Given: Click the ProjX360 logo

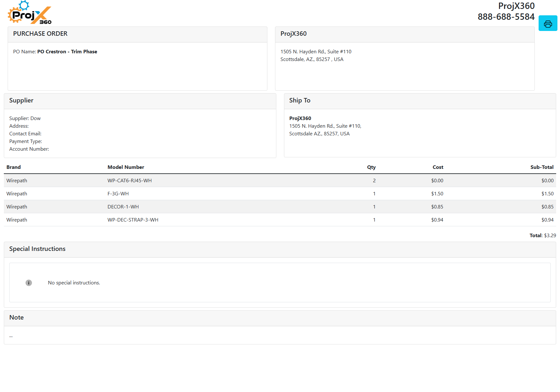Looking at the screenshot, I should click(x=30, y=12).
